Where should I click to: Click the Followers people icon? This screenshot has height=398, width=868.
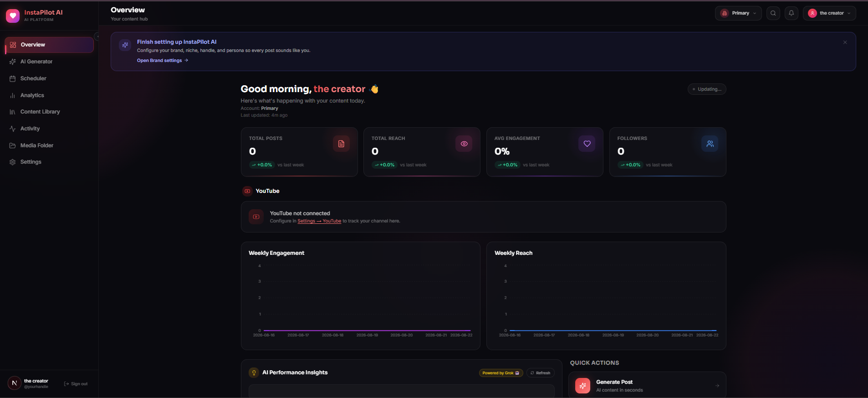point(710,144)
